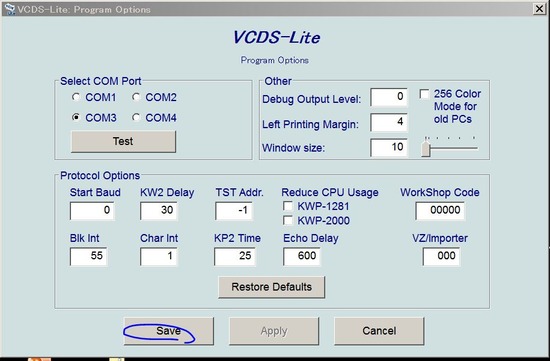Focus the KW2 Delay field

[159, 210]
